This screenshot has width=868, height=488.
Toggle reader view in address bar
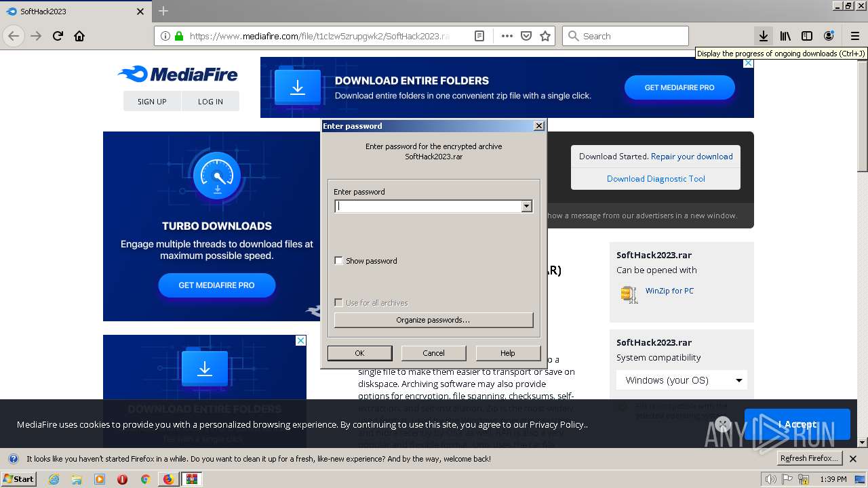tap(479, 36)
